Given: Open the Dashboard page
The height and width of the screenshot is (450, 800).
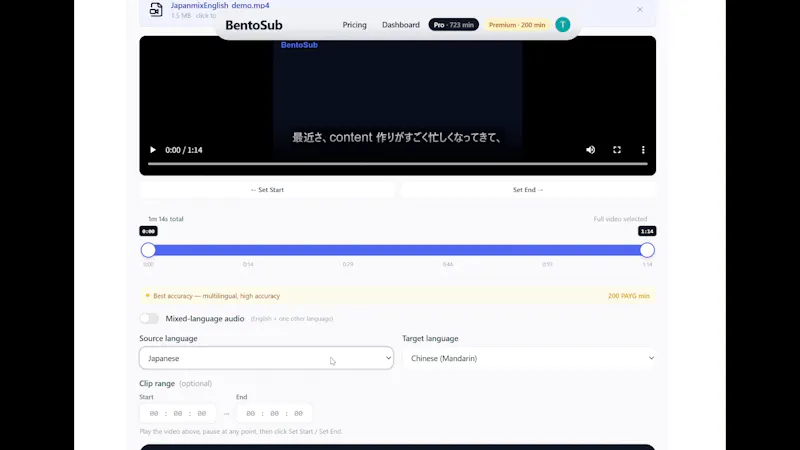Looking at the screenshot, I should (401, 24).
